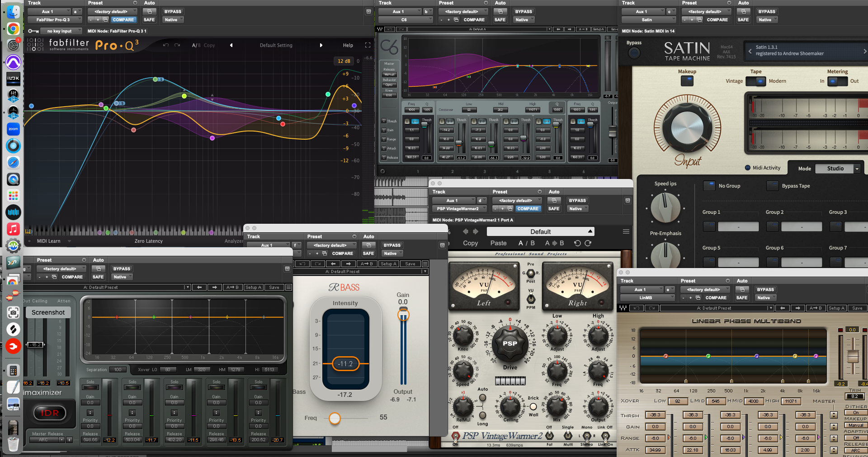Click PSP VintageWarmer2 hamburger menu icon
This screenshot has height=457, width=868.
coord(626,231)
